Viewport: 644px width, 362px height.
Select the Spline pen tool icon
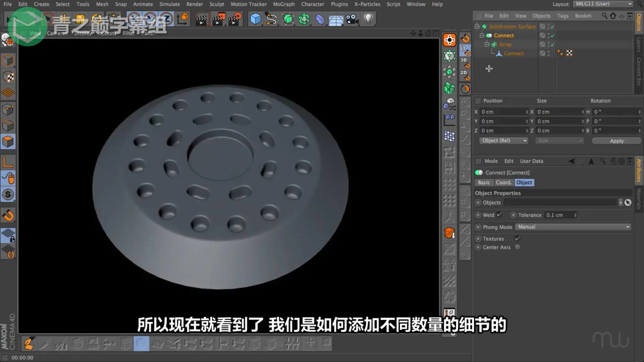271,19
